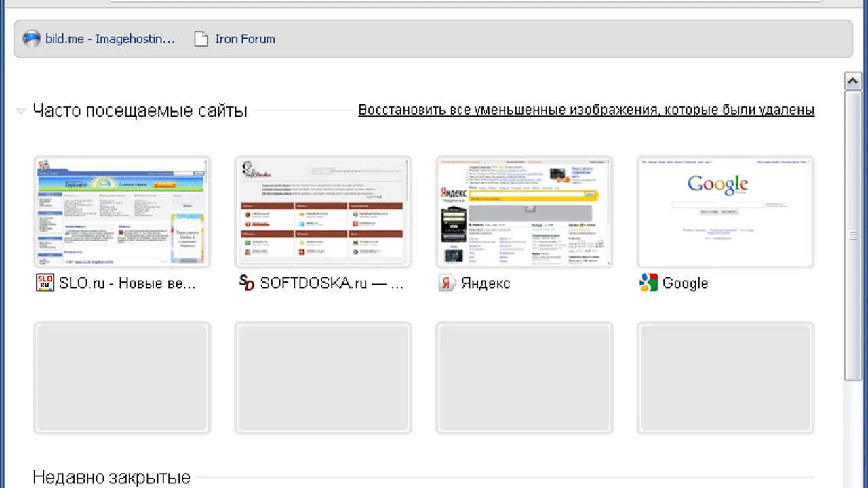The image size is (868, 488).
Task: Open the Яндекс page thumbnail
Action: pos(524,212)
